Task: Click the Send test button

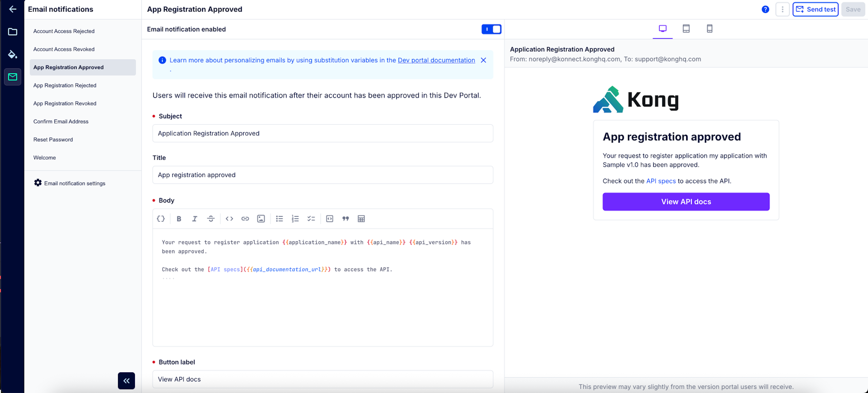Action: pos(815,9)
